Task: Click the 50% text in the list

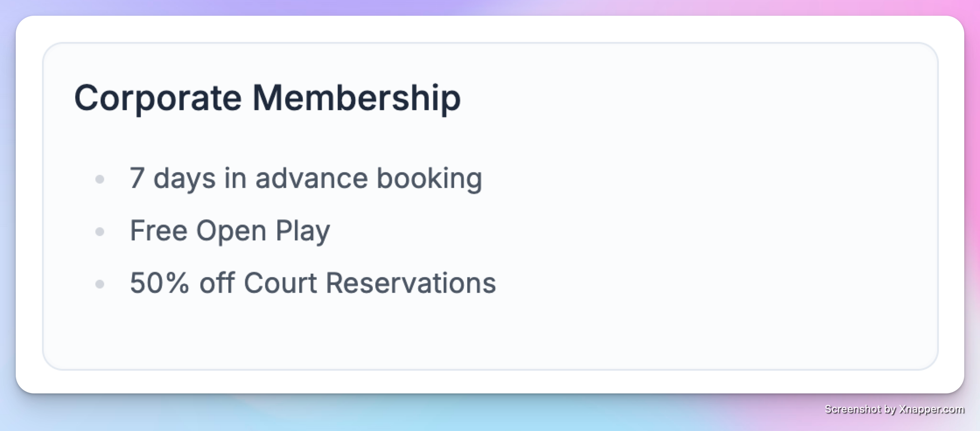Action: click(160, 283)
